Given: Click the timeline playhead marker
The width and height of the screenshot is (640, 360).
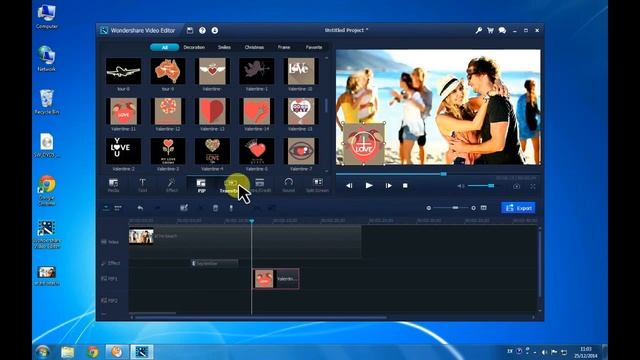Looking at the screenshot, I should (x=252, y=221).
